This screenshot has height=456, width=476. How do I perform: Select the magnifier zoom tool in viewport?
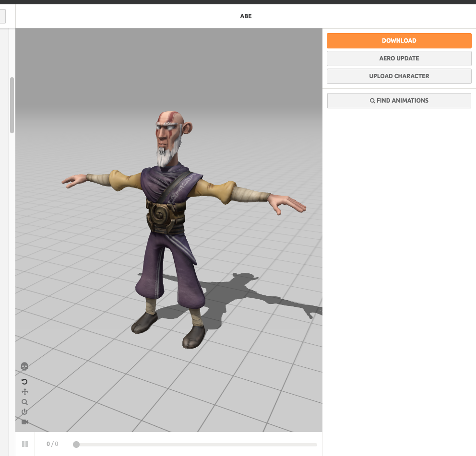click(24, 402)
